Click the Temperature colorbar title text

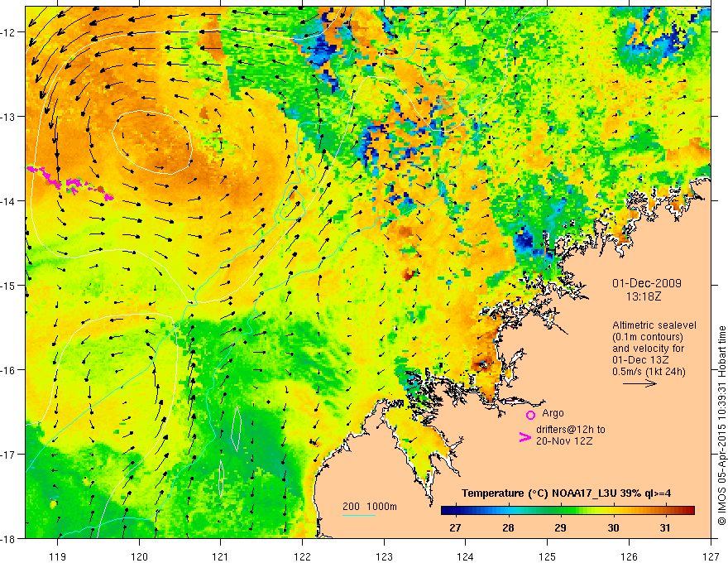click(x=566, y=493)
